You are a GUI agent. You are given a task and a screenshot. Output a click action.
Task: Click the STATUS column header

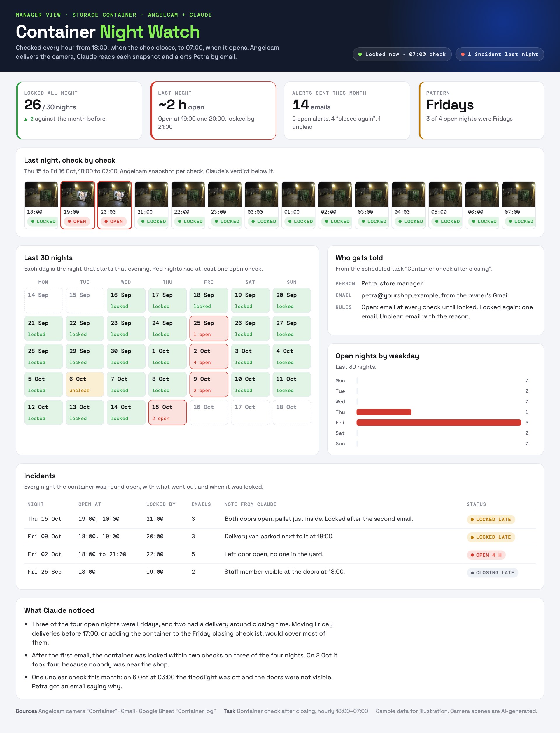[476, 504]
